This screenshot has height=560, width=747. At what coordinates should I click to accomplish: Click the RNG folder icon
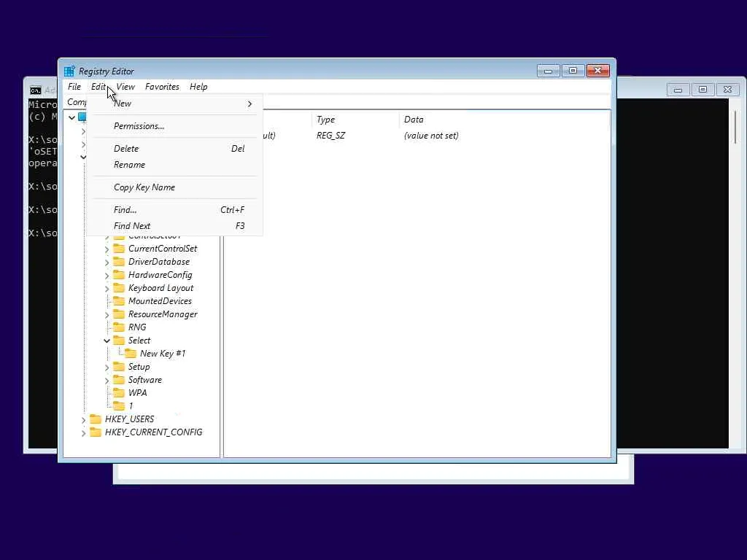point(119,327)
